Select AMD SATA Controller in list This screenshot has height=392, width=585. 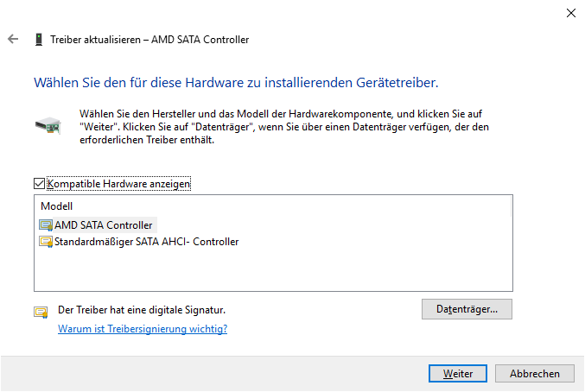(x=104, y=225)
